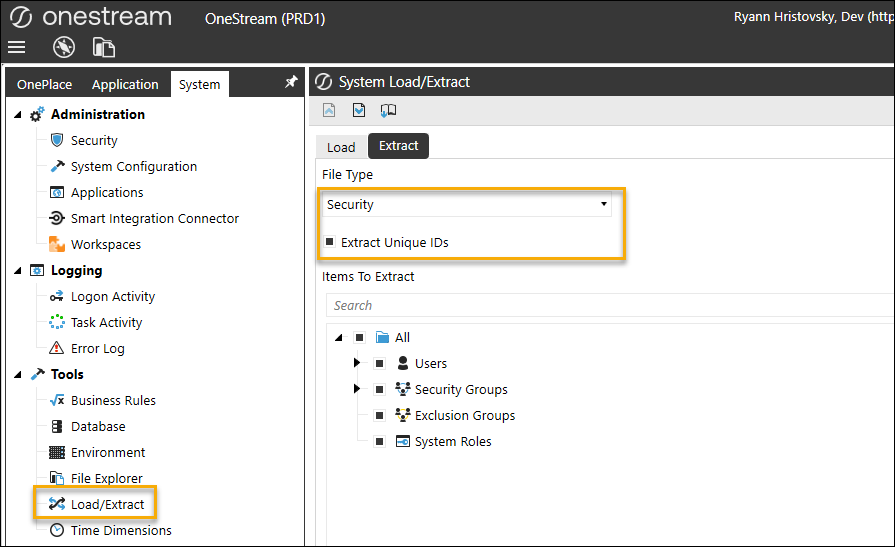Open Load/Extract under Tools
This screenshot has height=547, width=895.
pyautogui.click(x=107, y=505)
